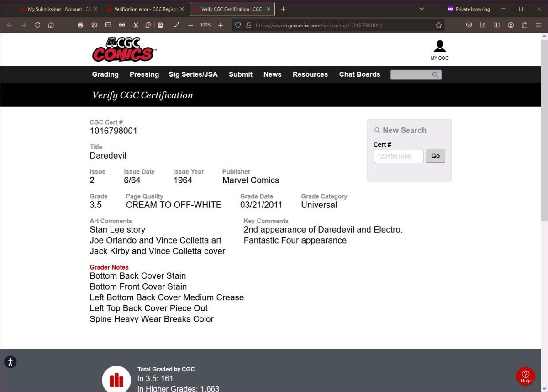548x392 pixels.
Task: Toggle the bookmark star in the address bar
Action: (437, 25)
